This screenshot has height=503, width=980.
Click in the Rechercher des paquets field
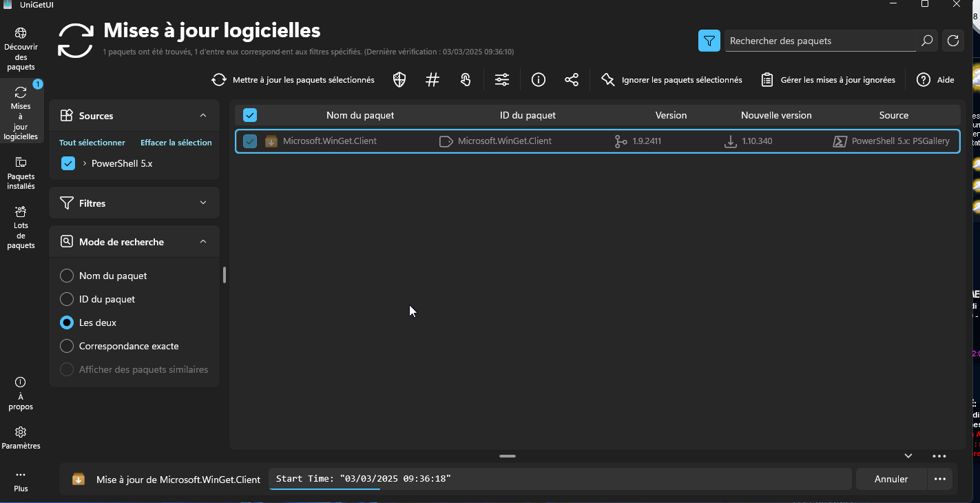click(820, 41)
